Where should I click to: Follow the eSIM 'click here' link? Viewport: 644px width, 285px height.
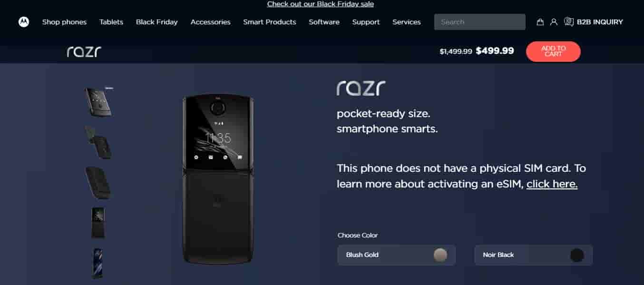pos(552,184)
